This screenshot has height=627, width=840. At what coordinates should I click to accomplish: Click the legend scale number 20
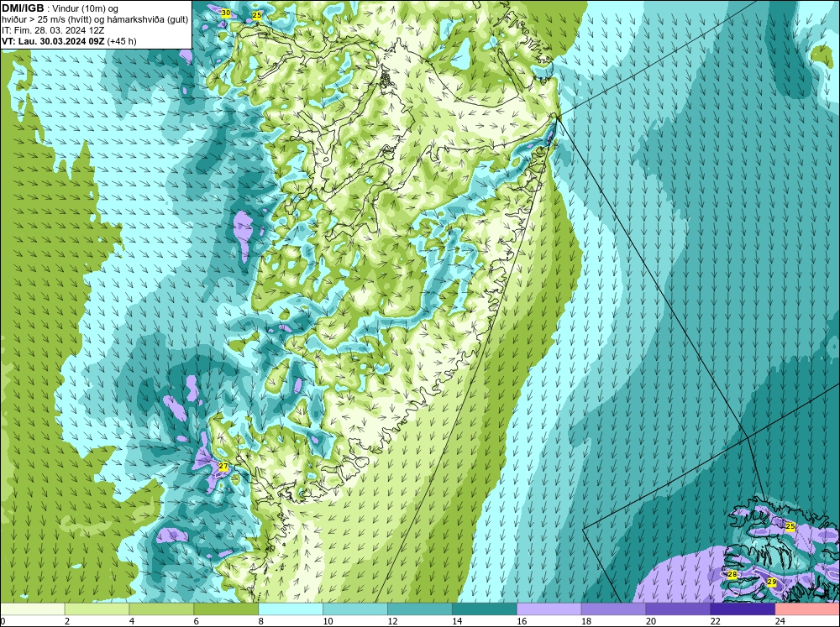651,621
